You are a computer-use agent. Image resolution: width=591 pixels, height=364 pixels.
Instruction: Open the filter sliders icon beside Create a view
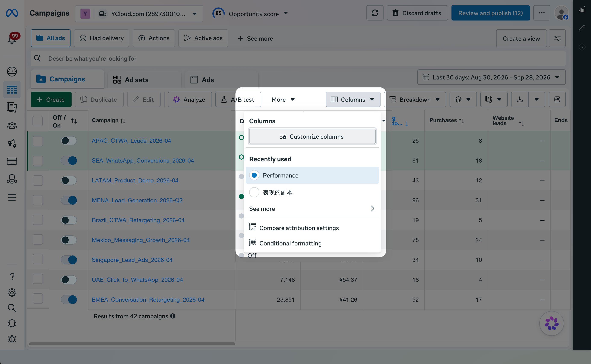point(557,38)
